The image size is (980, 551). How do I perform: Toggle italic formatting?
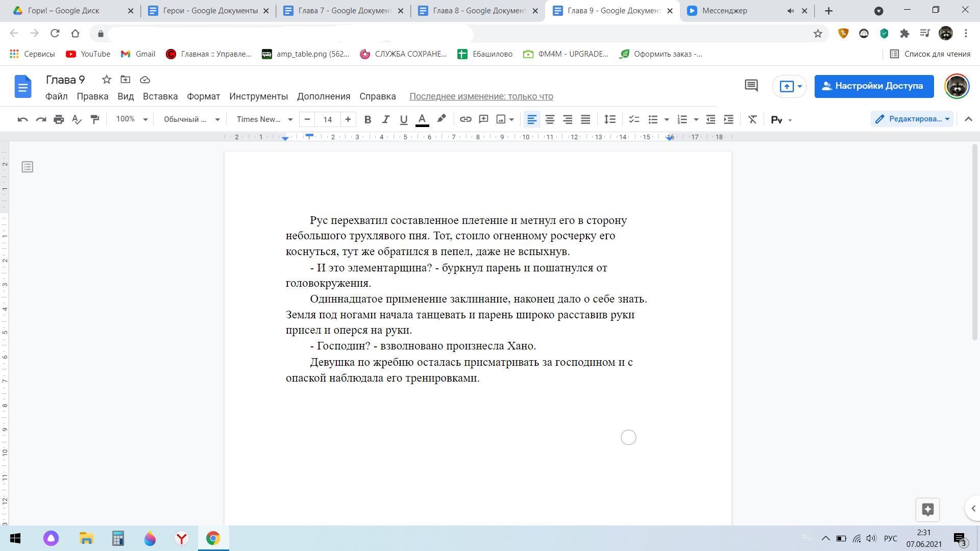(x=385, y=119)
